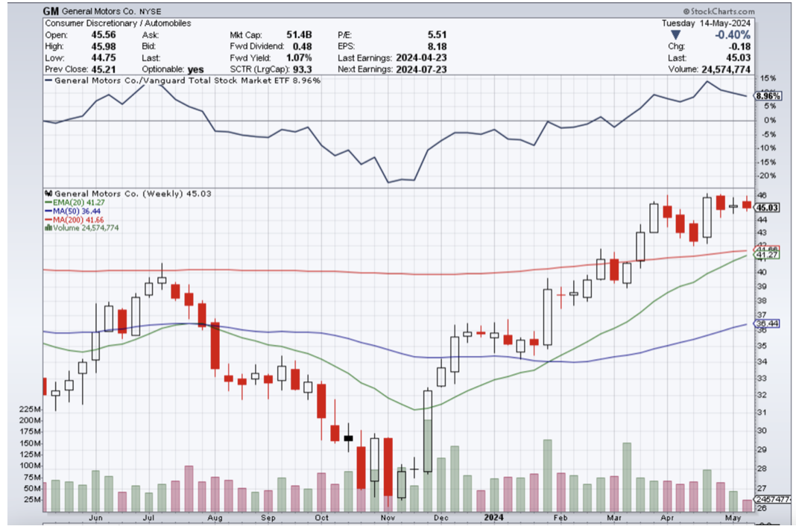Select the Open value 45.56

click(x=104, y=35)
